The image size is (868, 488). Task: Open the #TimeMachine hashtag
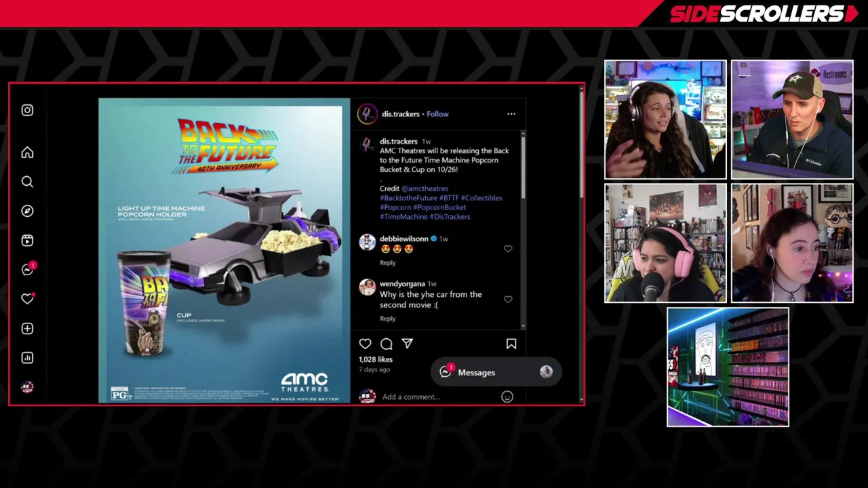pyautogui.click(x=403, y=217)
